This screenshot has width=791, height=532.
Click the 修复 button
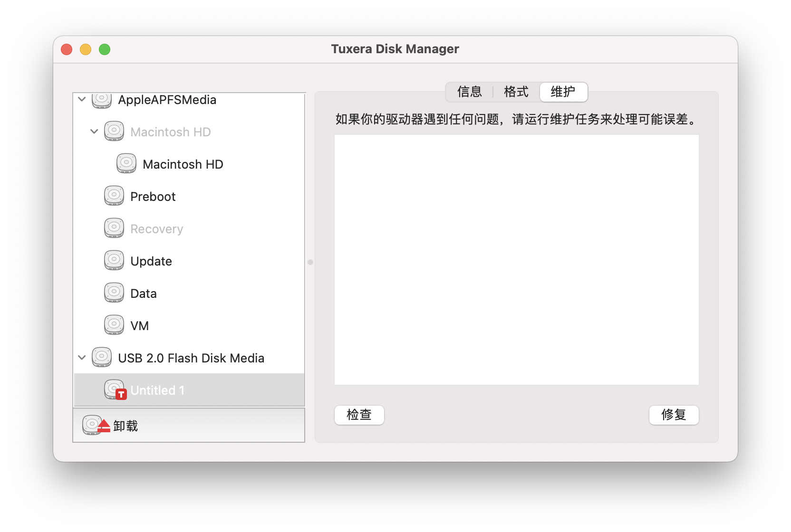(x=674, y=415)
